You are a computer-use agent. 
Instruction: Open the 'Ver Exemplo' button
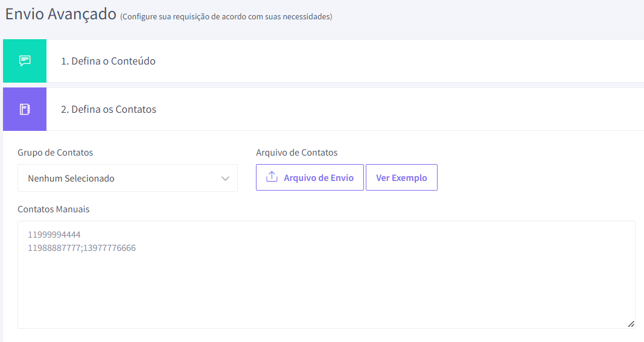(401, 177)
